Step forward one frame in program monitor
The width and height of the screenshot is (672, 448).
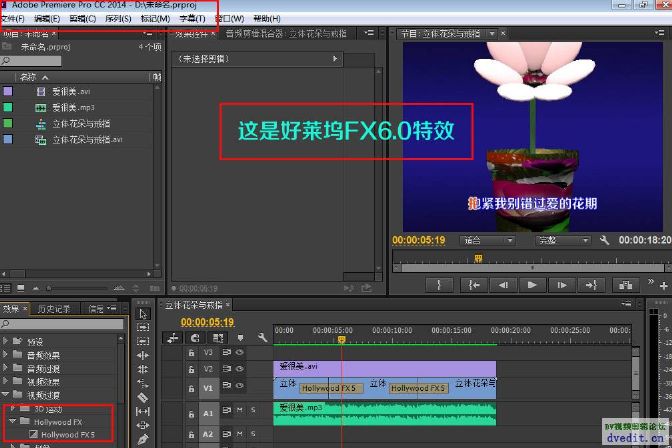pos(561,285)
